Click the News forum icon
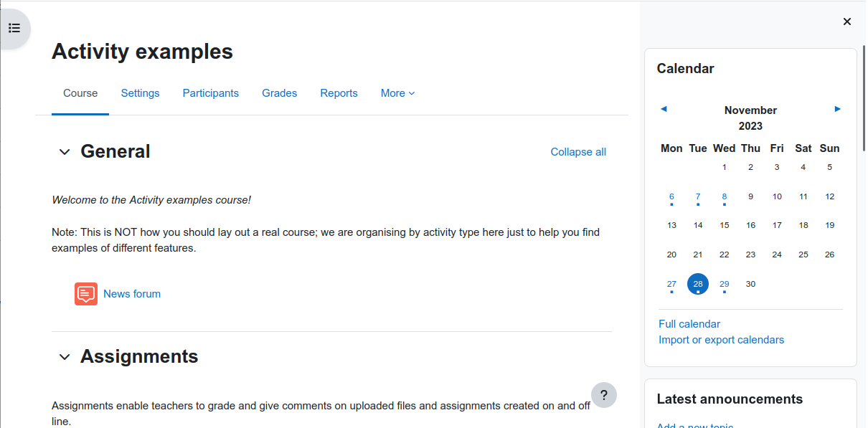Screen dimensions: 868x428 [x=86, y=294]
